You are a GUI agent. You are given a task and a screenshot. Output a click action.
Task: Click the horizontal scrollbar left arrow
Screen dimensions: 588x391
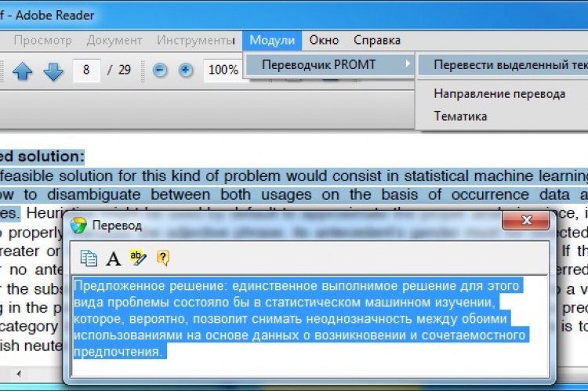click(x=18, y=373)
